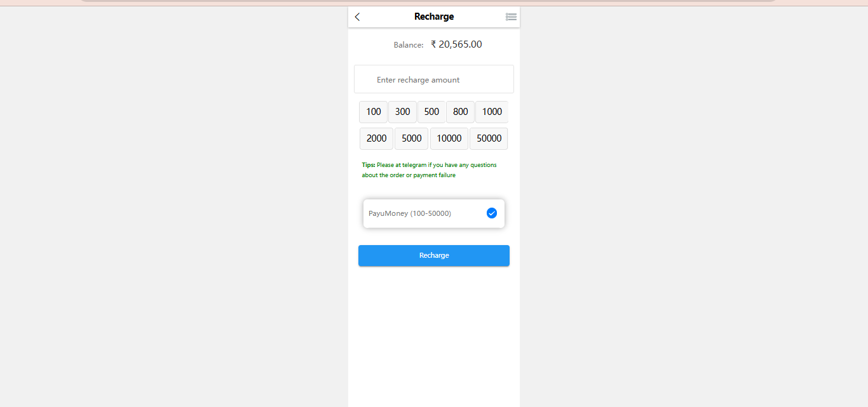Choose the 1000 amount preset
Viewport: 868px width, 407px height.
[x=492, y=112]
